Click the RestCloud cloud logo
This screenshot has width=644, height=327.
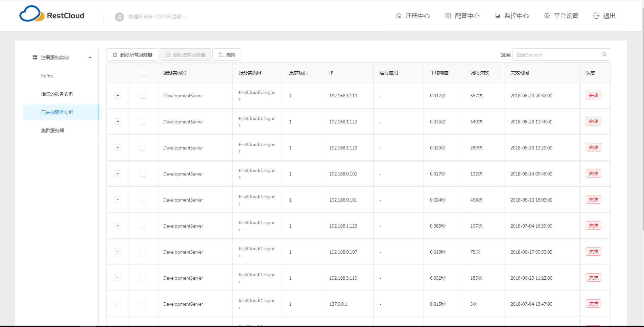pyautogui.click(x=31, y=14)
